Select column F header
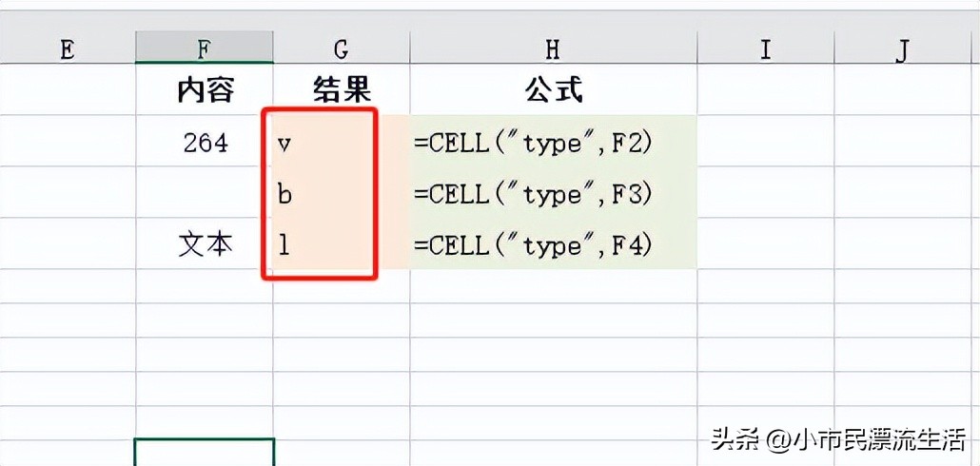980x466 pixels. point(205,49)
